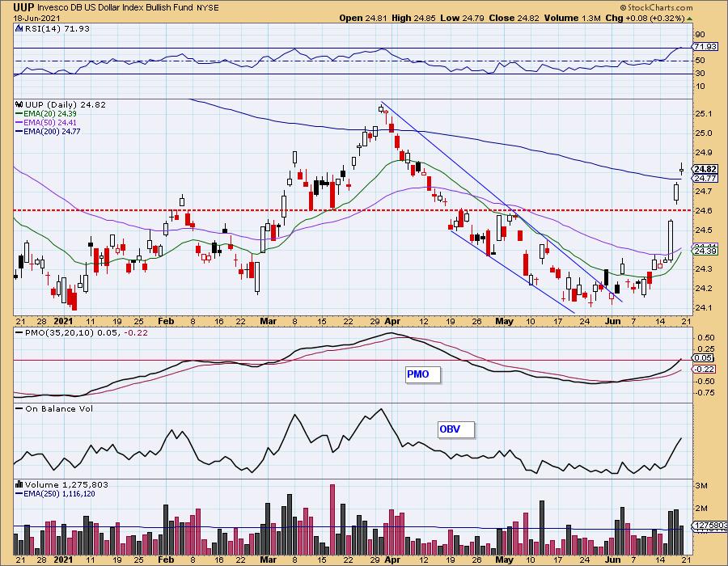
Task: Click the 1275803 volume tag on the axis
Action: click(710, 526)
